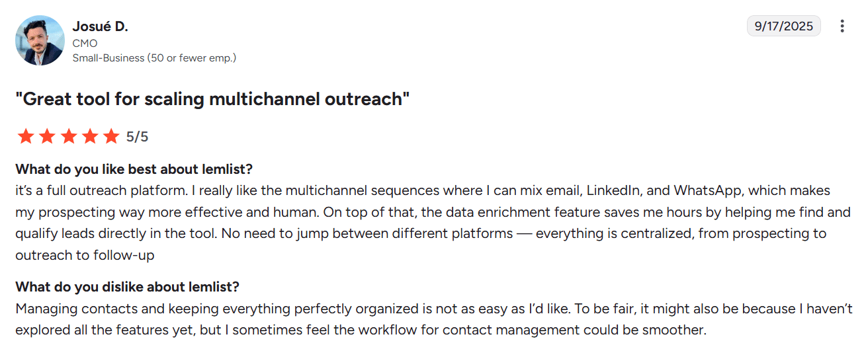
Task: Click "What do you like best about lemlist?" heading
Action: pyautogui.click(x=134, y=169)
